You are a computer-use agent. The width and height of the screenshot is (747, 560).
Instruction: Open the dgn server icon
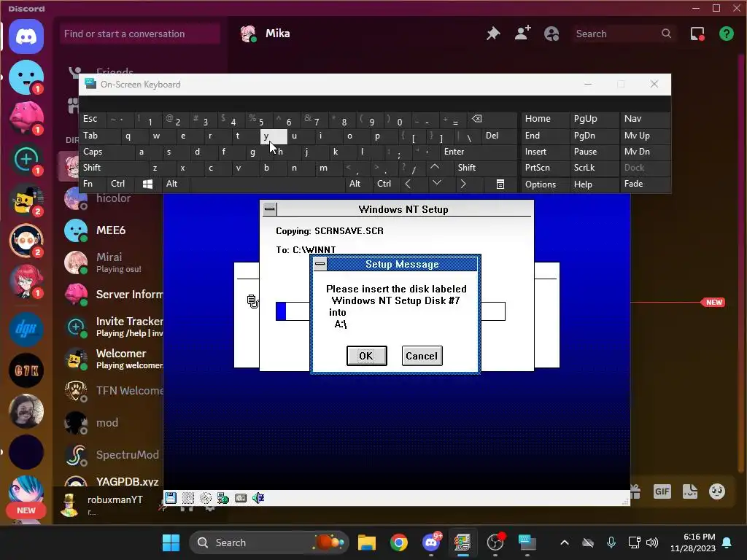tap(26, 329)
